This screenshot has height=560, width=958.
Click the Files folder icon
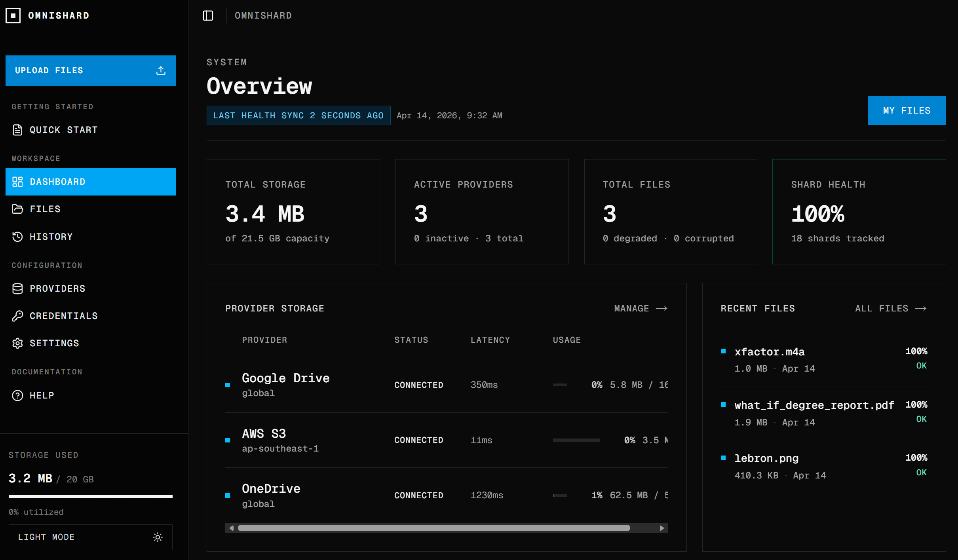click(x=17, y=209)
